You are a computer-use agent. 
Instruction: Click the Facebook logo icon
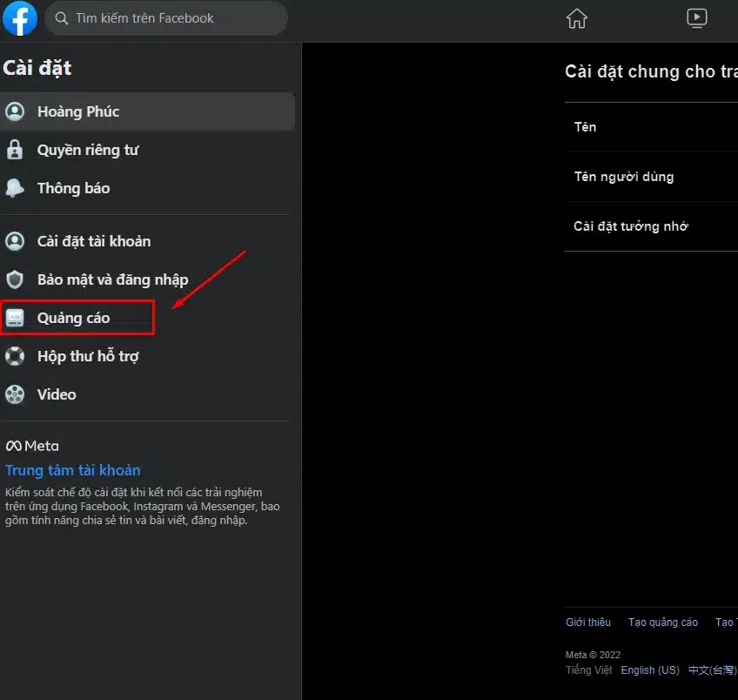click(20, 18)
